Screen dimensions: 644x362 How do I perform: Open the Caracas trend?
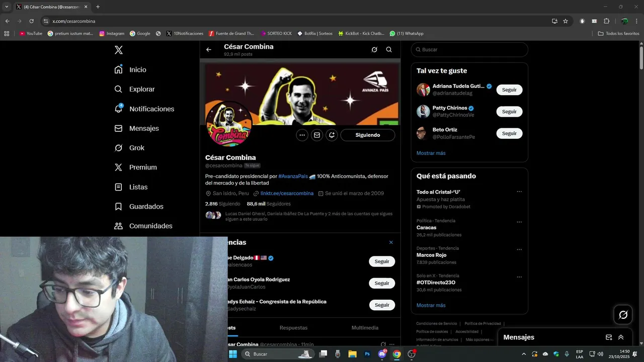coord(426,227)
